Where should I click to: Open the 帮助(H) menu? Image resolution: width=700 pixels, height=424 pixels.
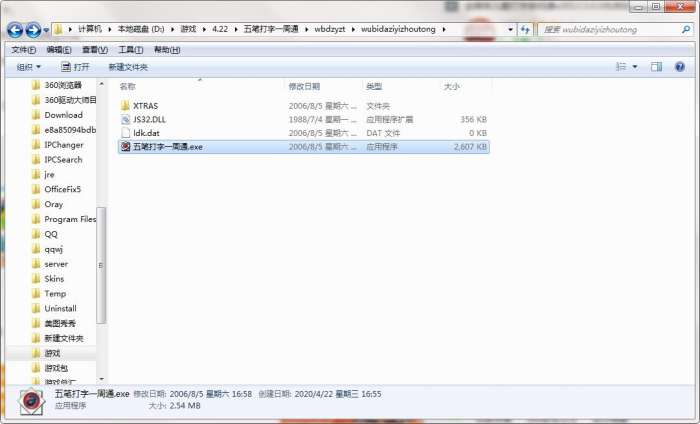167,50
